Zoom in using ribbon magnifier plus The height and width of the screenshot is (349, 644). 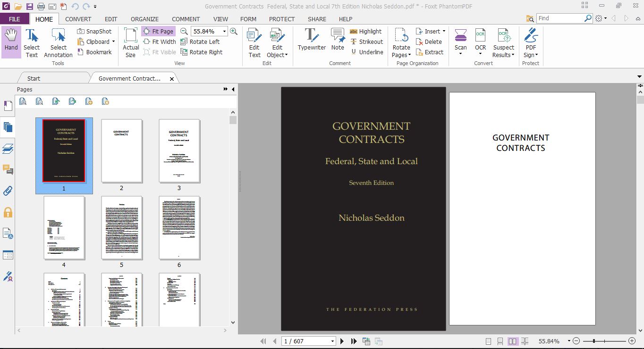(x=234, y=31)
